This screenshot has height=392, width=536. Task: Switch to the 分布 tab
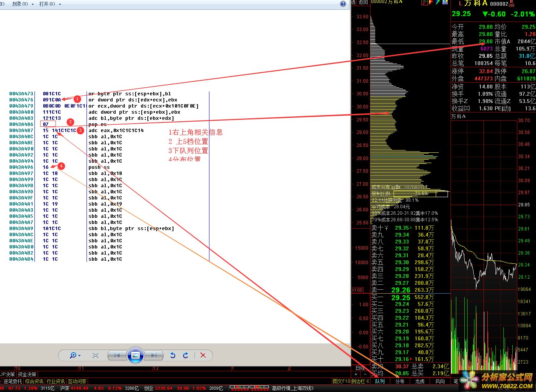(400, 381)
